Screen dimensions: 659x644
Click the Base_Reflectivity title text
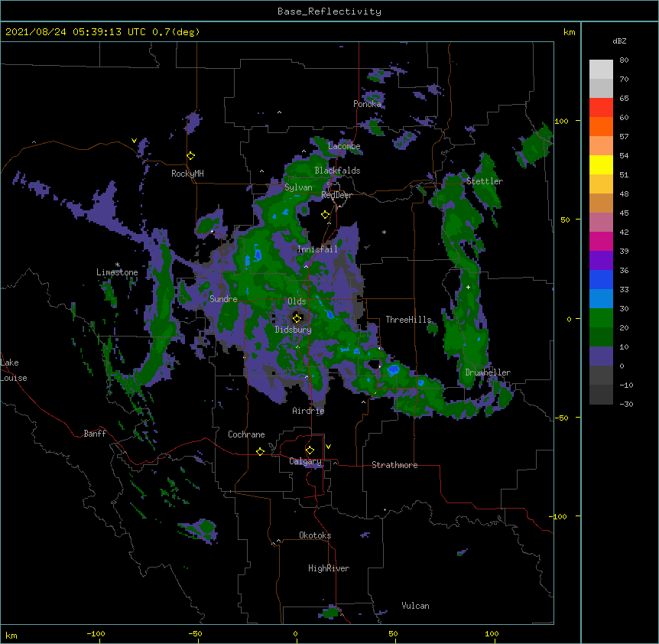(x=329, y=11)
